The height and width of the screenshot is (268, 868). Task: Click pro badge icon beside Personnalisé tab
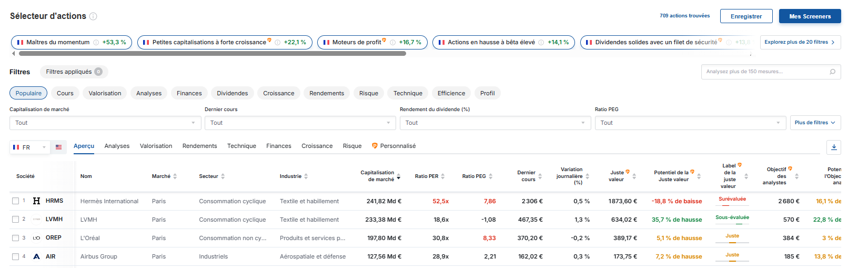pos(375,146)
